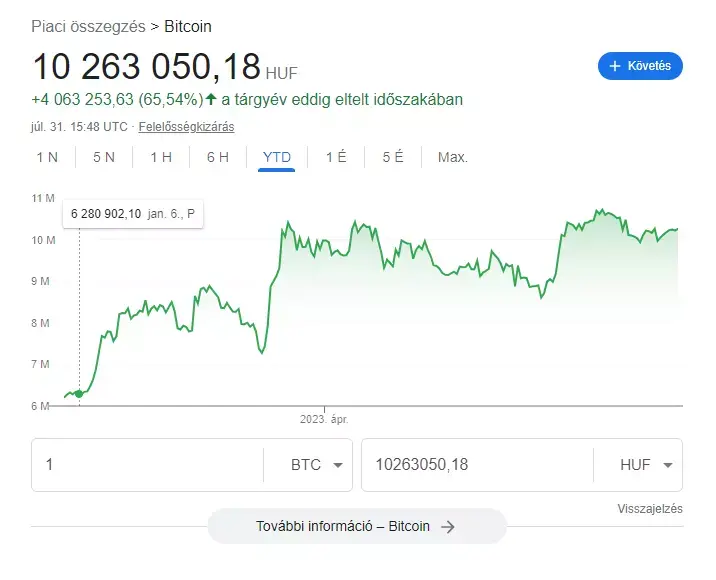This screenshot has width=716, height=580.
Task: Click the plus icon in Követés button
Action: (615, 66)
